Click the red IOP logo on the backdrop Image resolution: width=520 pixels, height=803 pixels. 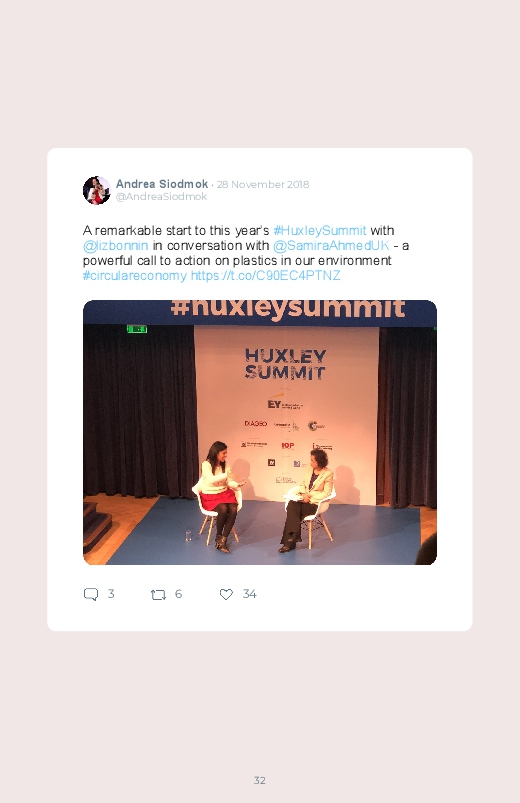(287, 445)
